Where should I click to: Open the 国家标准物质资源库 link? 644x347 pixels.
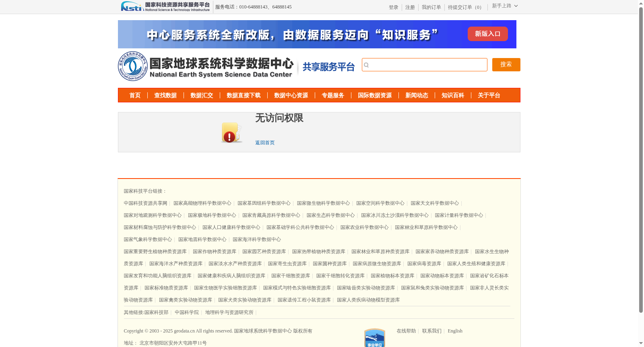pyautogui.click(x=166, y=288)
